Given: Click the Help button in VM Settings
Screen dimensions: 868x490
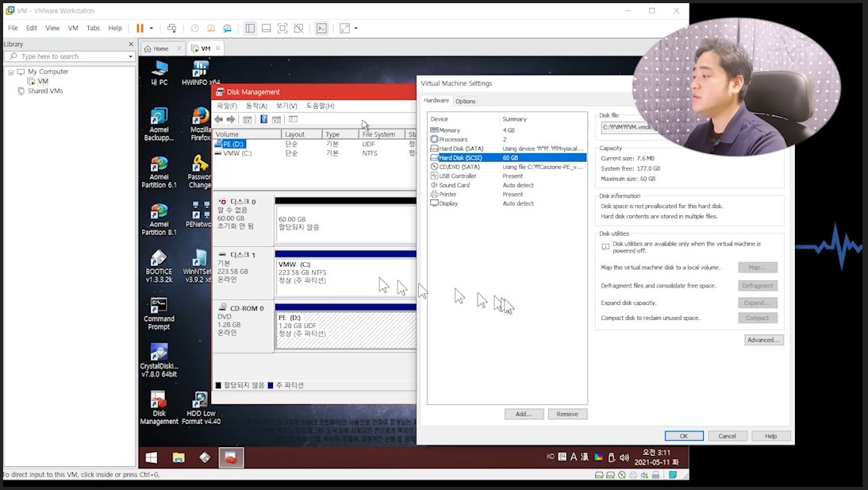Looking at the screenshot, I should point(770,436).
